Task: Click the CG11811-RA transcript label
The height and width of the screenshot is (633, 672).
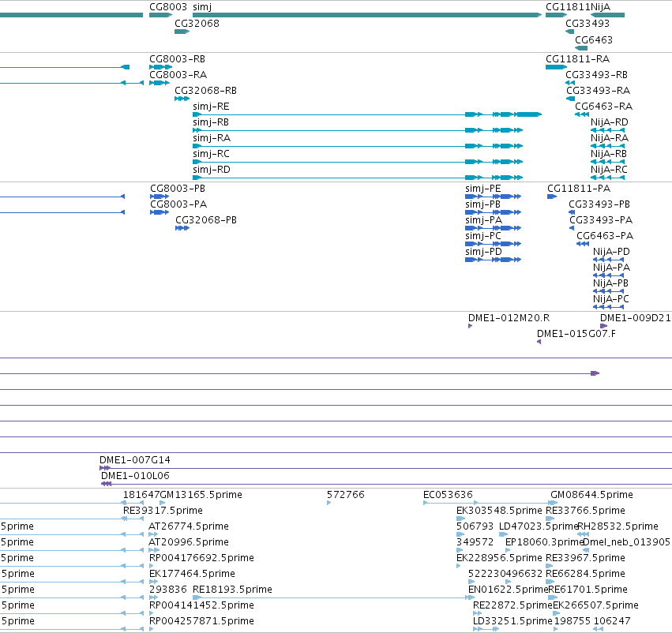Action: pyautogui.click(x=578, y=59)
